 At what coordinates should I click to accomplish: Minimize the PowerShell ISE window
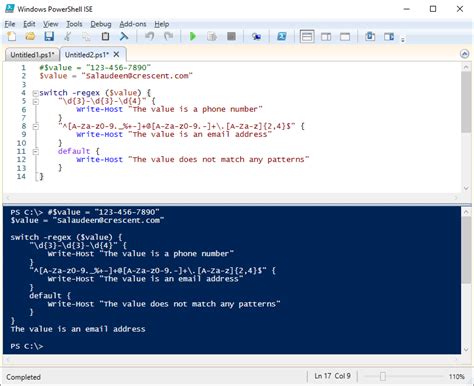coord(407,9)
